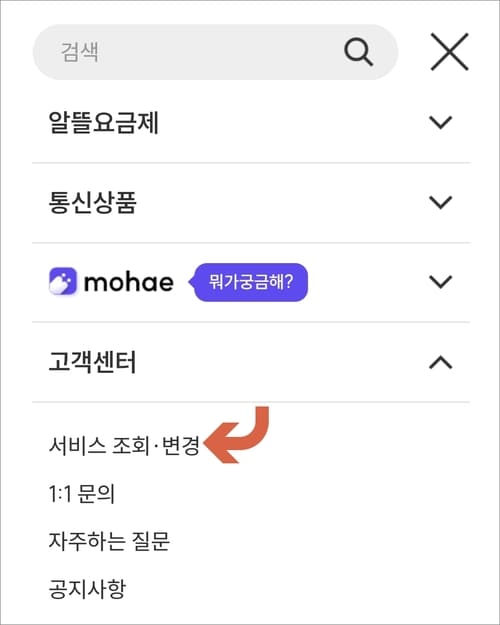Click the purple mohae app icon
Image resolution: width=500 pixels, height=625 pixels.
63,281
